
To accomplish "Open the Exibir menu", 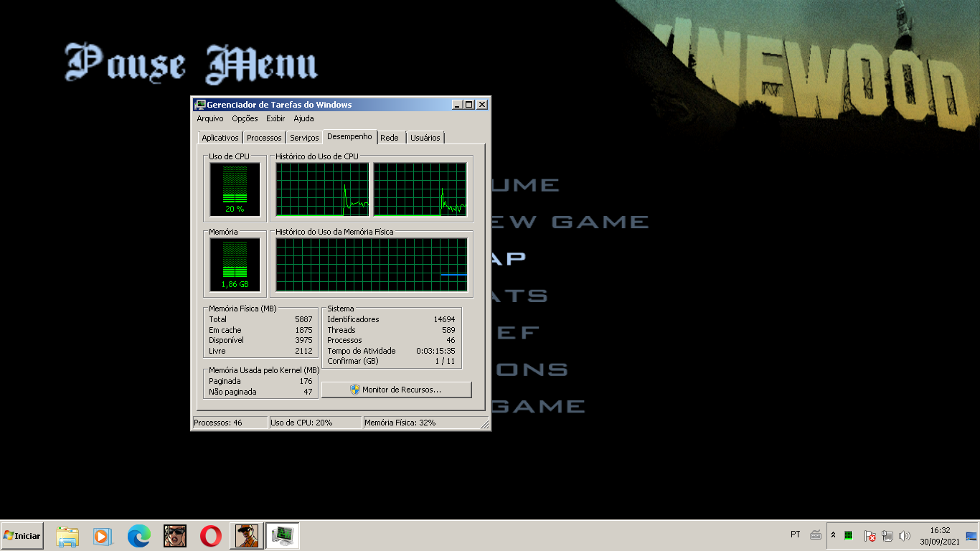I will tap(275, 118).
